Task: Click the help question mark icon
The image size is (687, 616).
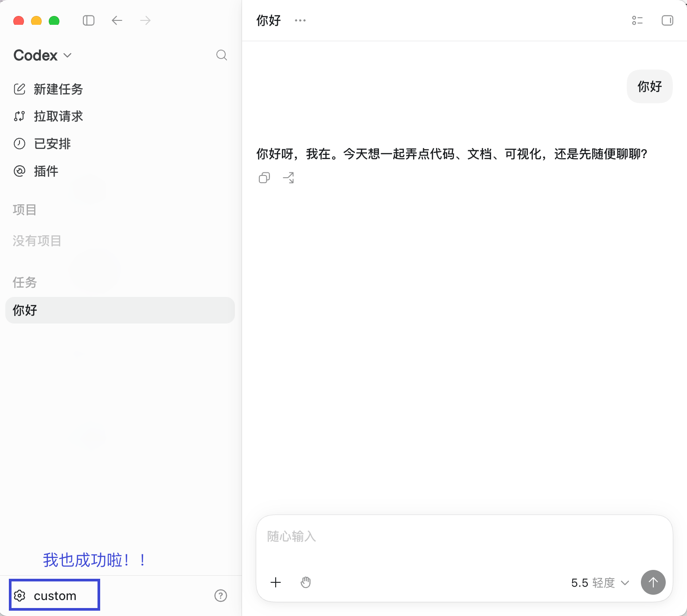Action: 221,596
